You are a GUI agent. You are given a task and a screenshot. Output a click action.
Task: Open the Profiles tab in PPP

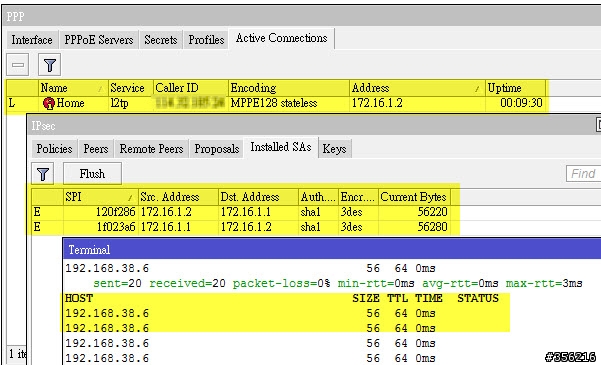click(x=206, y=40)
